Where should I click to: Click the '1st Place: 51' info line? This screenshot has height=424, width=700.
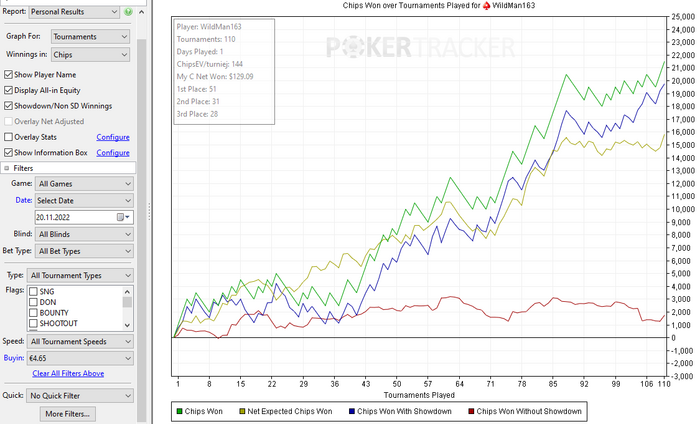(x=196, y=89)
